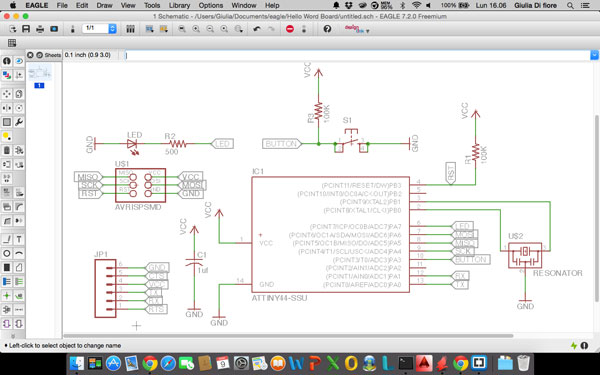Select the Move tool
The width and height of the screenshot is (600, 375).
[x=7, y=94]
